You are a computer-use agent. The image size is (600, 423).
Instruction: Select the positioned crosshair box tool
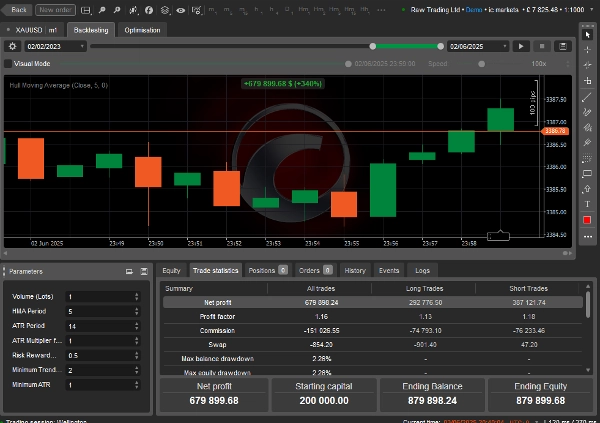point(587,81)
